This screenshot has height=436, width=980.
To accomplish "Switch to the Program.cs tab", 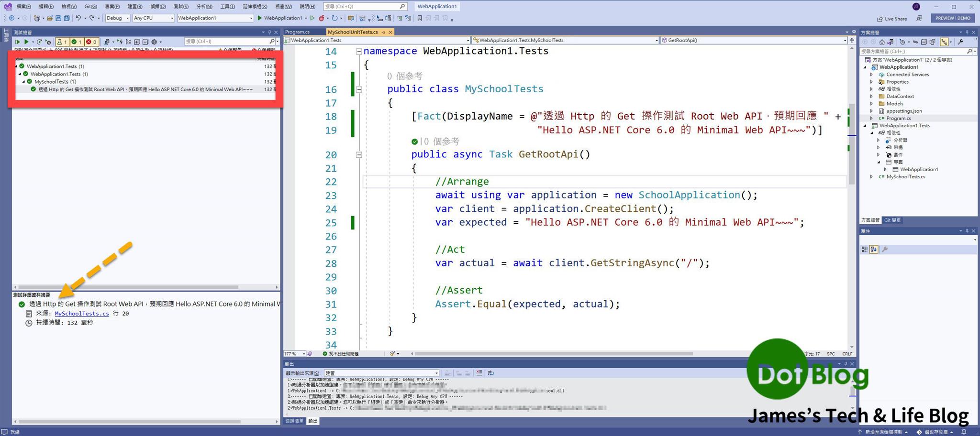I will pyautogui.click(x=298, y=32).
